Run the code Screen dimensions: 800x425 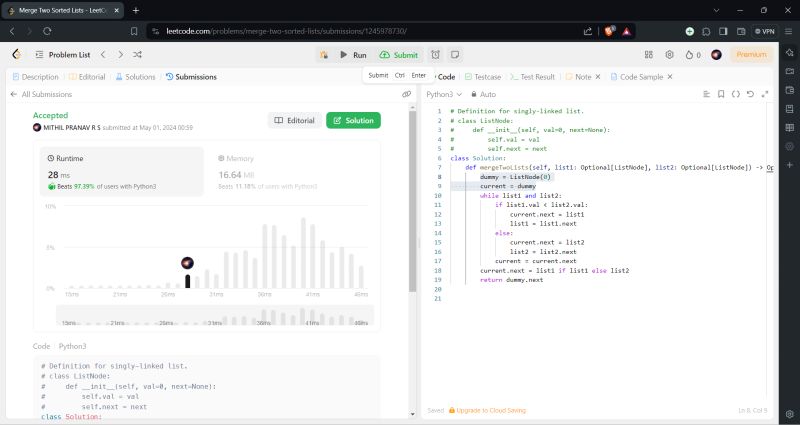pos(353,55)
